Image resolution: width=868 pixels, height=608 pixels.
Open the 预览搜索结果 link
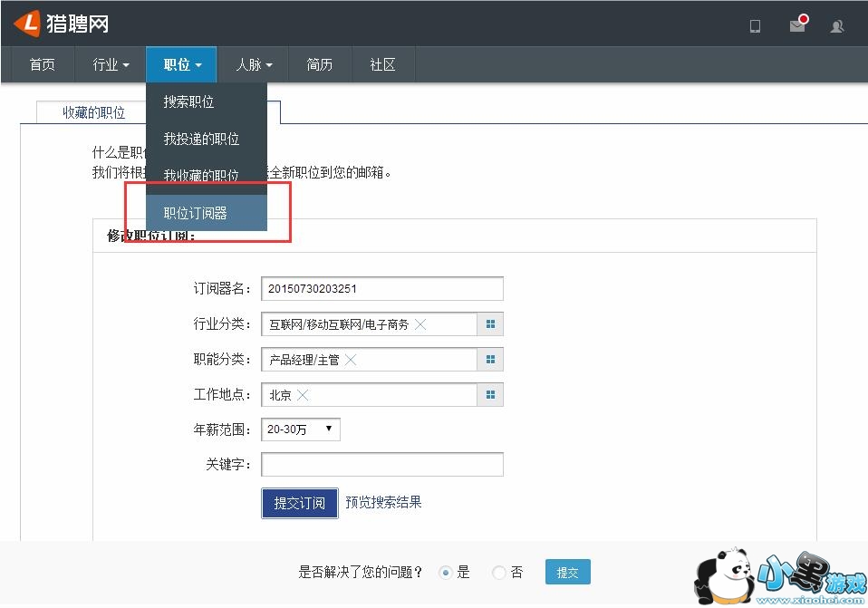(383, 502)
